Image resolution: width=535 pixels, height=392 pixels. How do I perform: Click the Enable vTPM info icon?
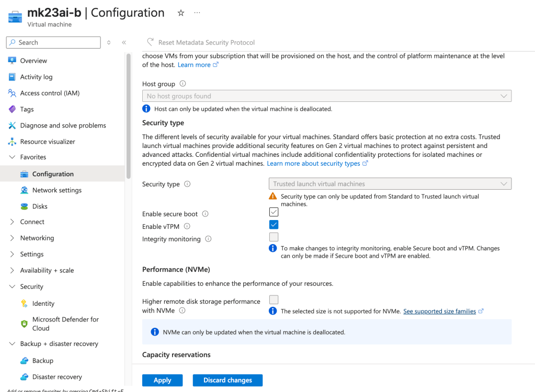[187, 226]
